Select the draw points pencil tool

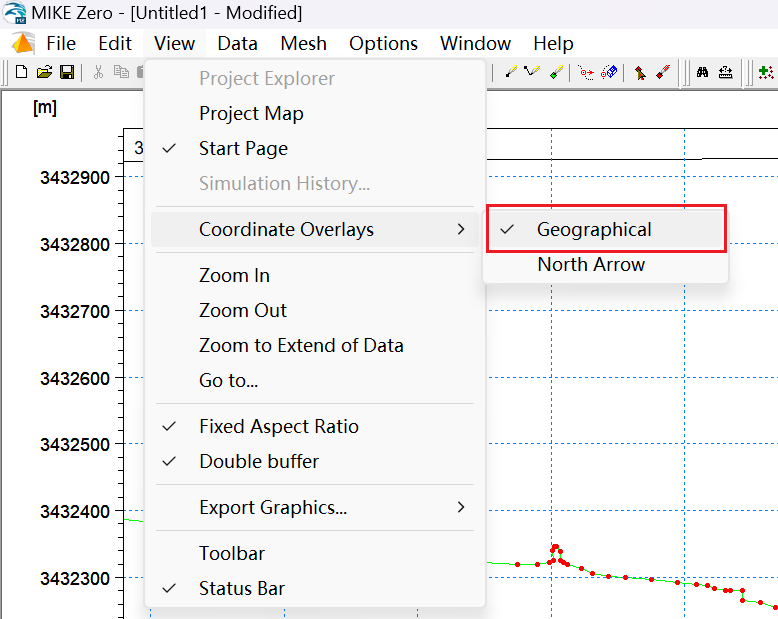click(511, 72)
